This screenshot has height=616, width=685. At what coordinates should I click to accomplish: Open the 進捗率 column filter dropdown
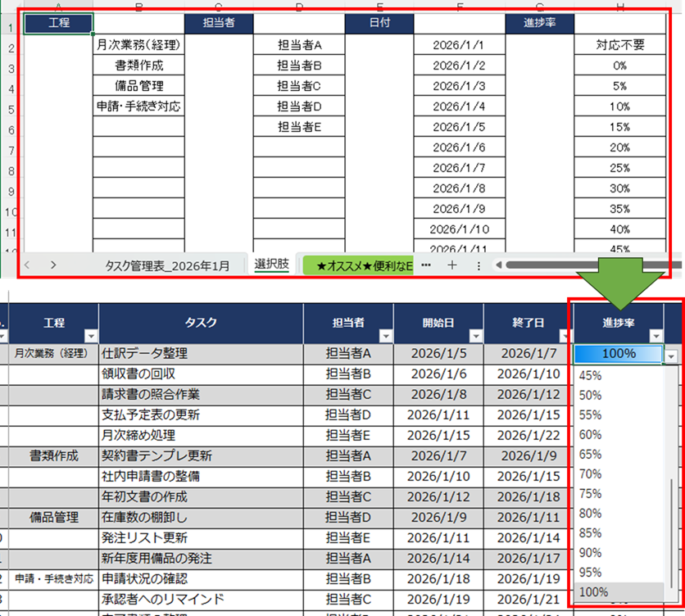click(655, 336)
